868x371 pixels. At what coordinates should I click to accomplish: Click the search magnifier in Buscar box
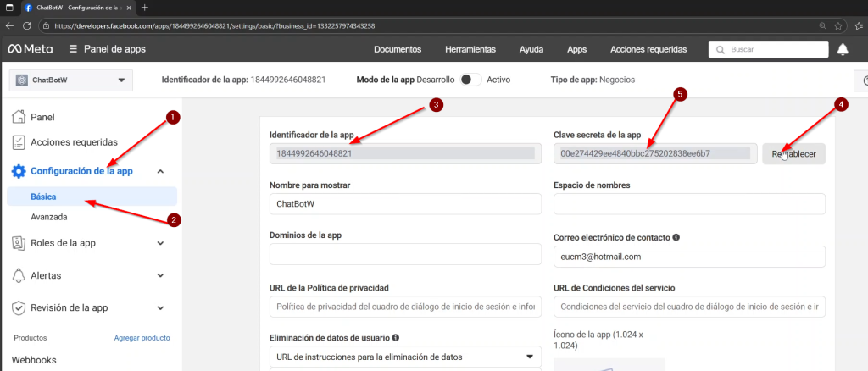(721, 50)
